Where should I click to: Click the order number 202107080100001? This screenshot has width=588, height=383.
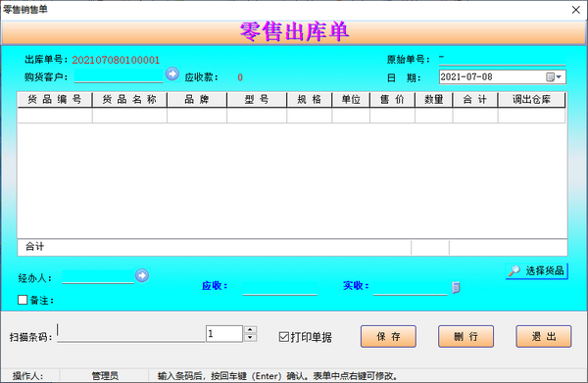tap(116, 60)
